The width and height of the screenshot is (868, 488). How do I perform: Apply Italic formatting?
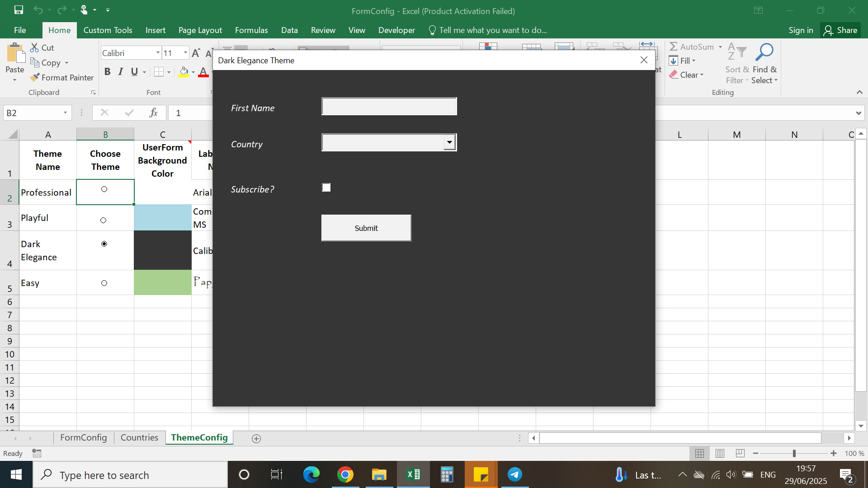(121, 72)
